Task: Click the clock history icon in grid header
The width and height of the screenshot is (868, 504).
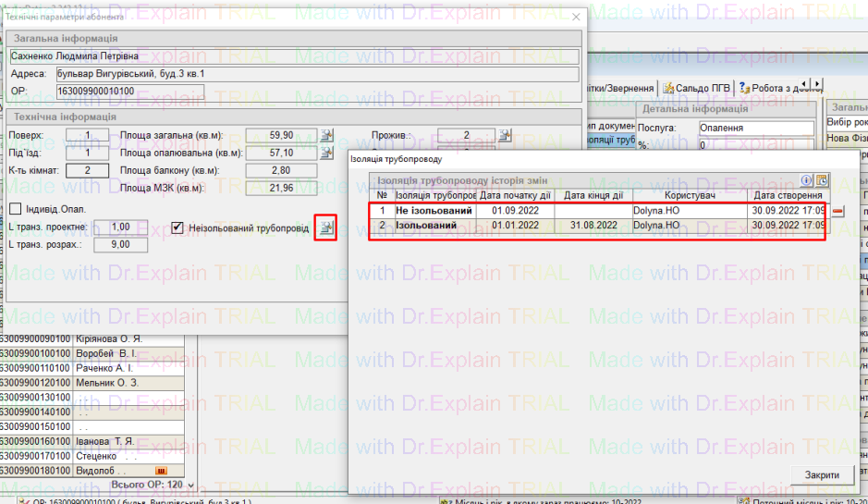Action: (x=821, y=180)
